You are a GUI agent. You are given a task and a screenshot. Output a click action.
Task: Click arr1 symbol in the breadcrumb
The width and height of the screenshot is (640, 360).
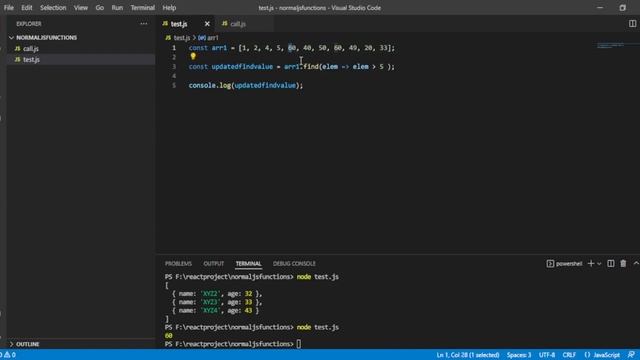tap(213, 38)
